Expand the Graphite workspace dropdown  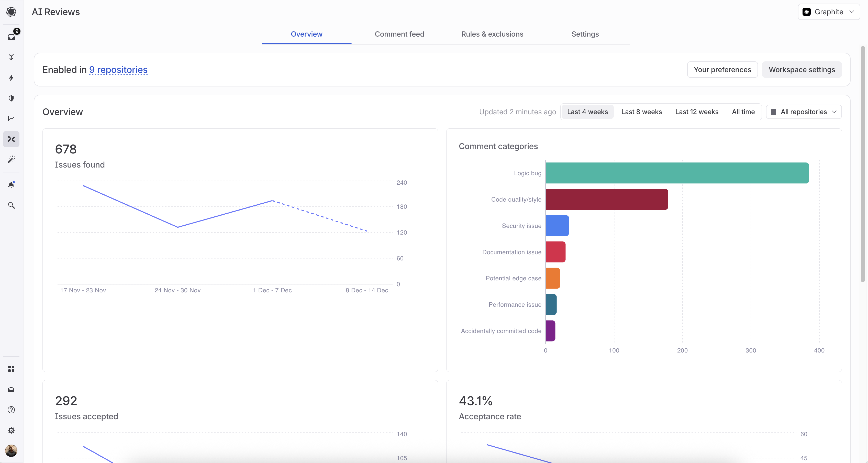[829, 12]
